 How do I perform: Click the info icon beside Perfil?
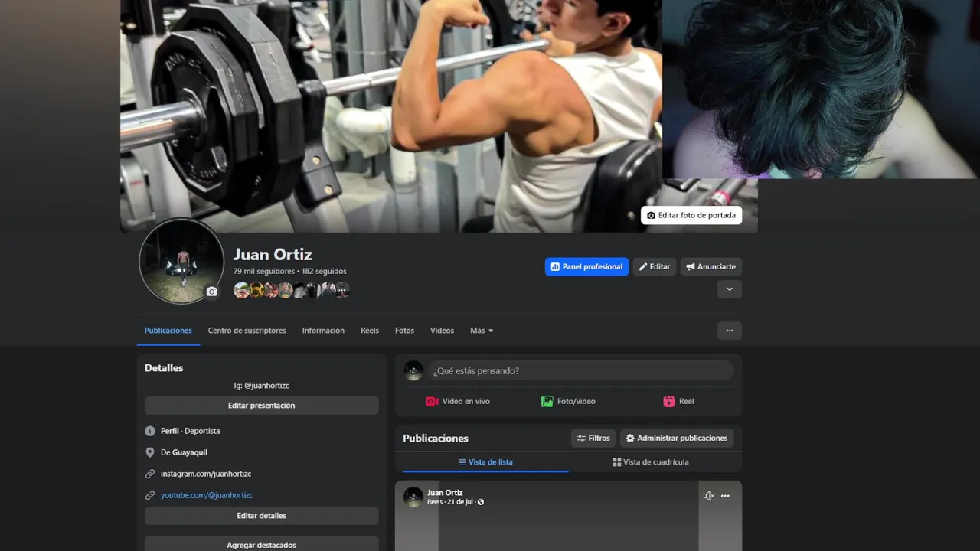click(150, 431)
